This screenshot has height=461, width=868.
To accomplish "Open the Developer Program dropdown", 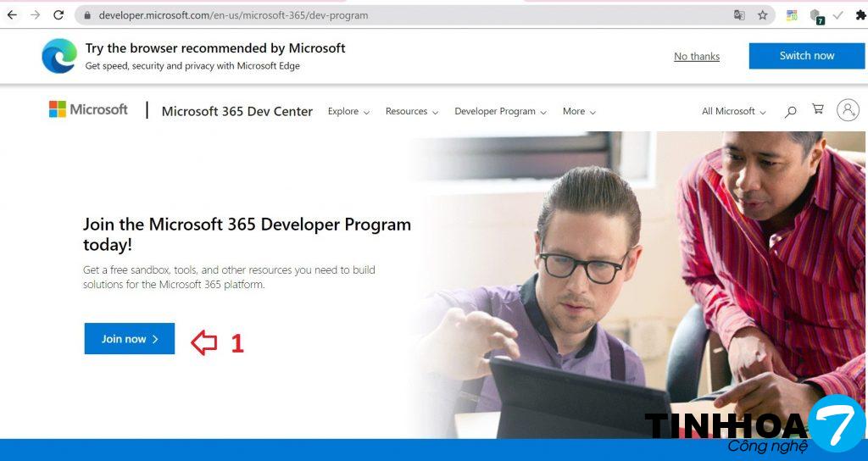I will [x=500, y=112].
